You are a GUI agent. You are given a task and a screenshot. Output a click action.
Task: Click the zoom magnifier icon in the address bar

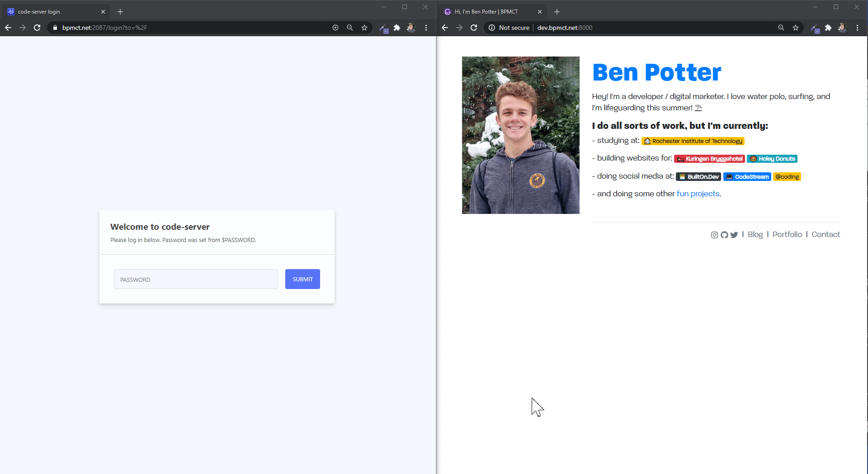coord(350,28)
